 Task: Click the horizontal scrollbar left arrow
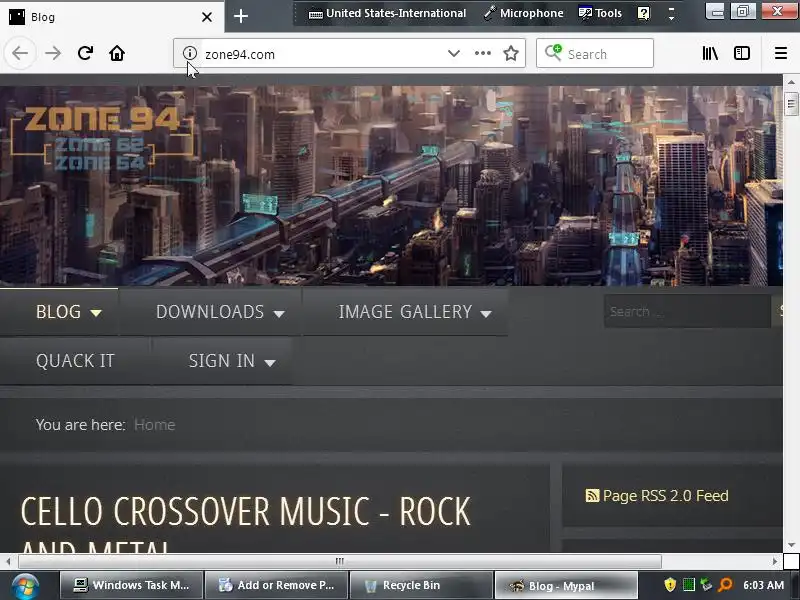point(8,561)
